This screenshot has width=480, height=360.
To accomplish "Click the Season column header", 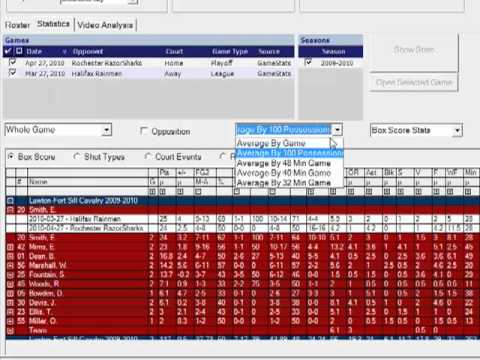I will coord(333,52).
